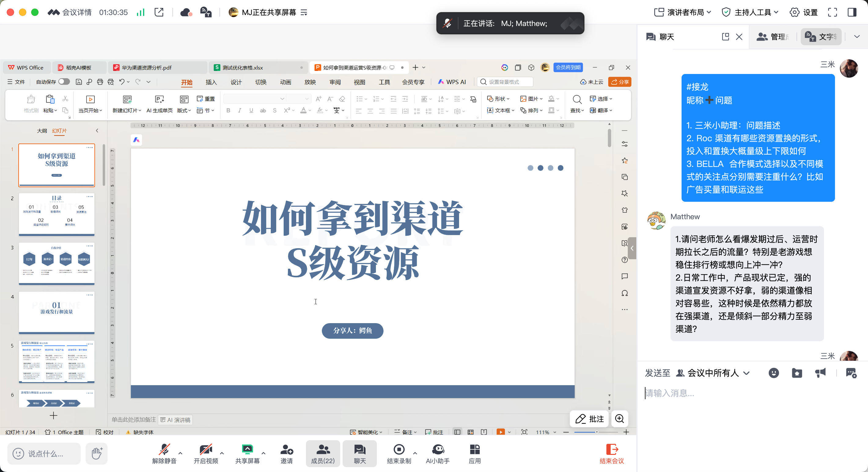Click the AI 生成单页 icon
868x472 pixels.
pos(159,99)
